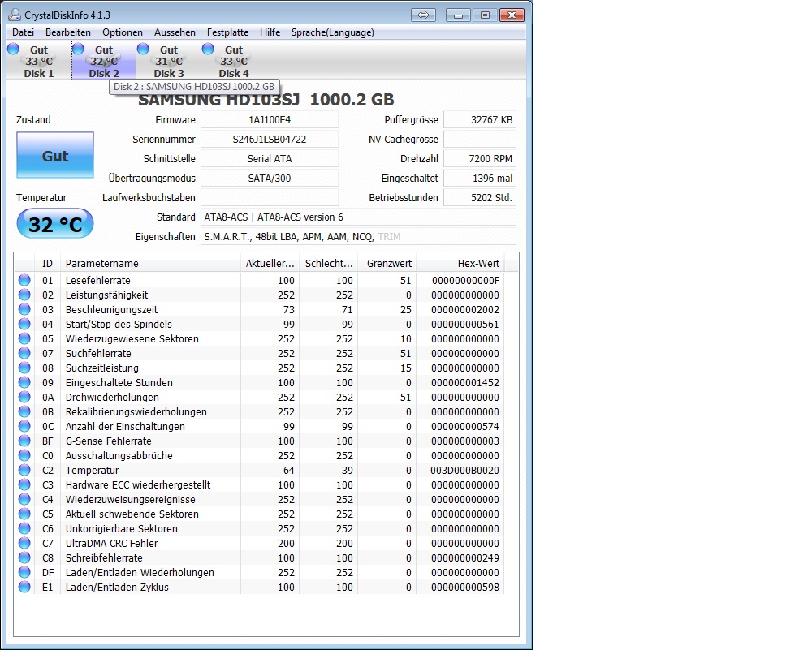Click the NV Cachegrösse value field

pyautogui.click(x=480, y=140)
